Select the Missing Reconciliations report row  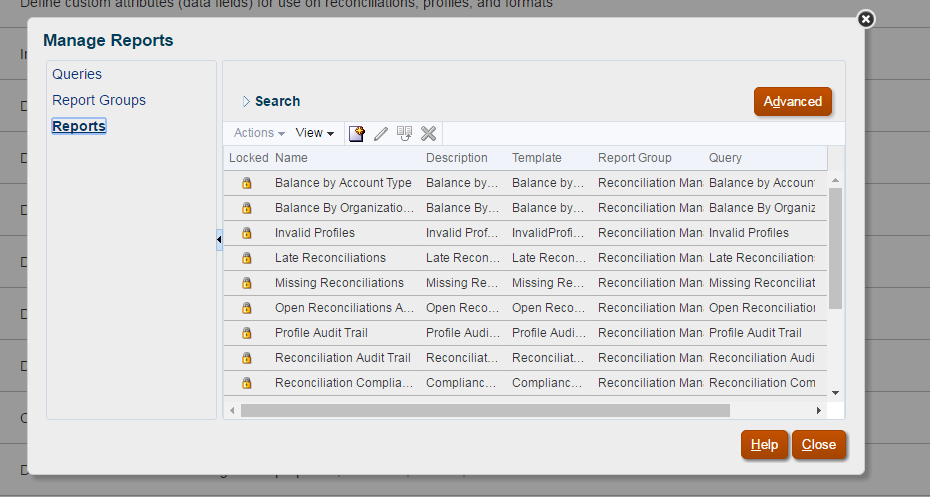pos(339,283)
